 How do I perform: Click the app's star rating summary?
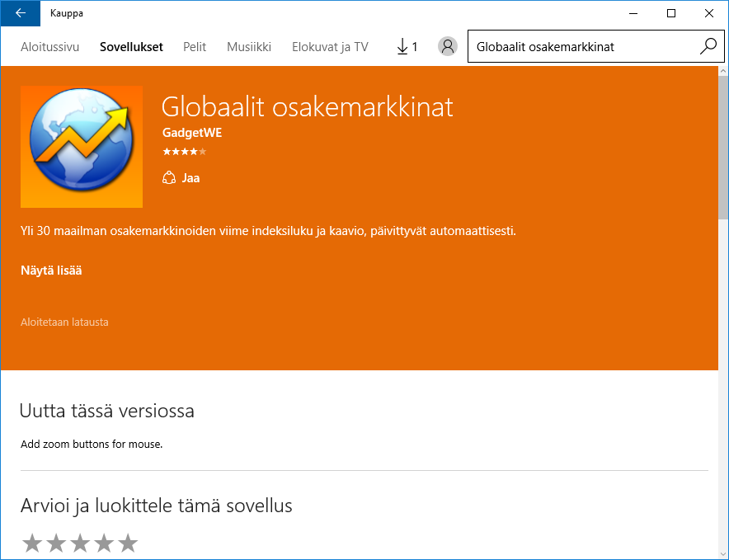(184, 152)
